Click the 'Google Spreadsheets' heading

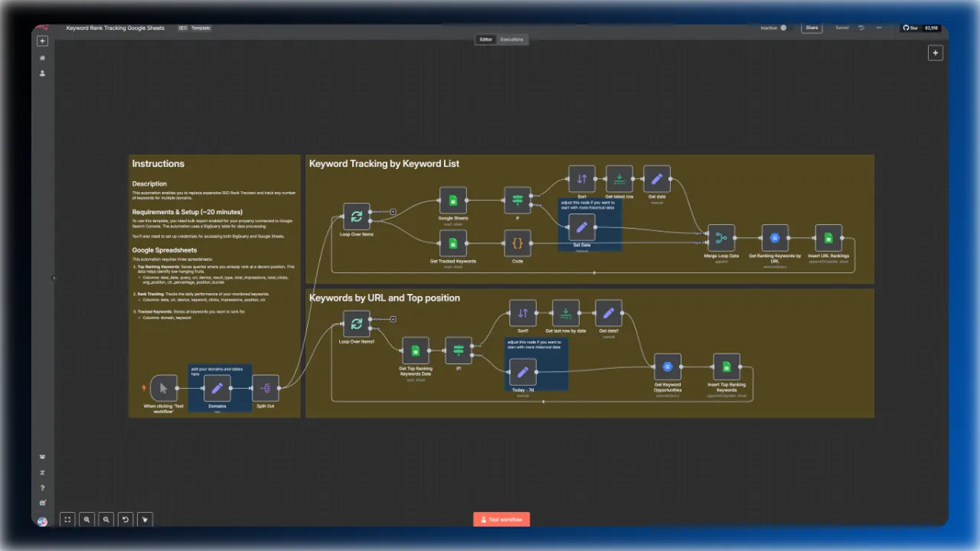pos(165,250)
